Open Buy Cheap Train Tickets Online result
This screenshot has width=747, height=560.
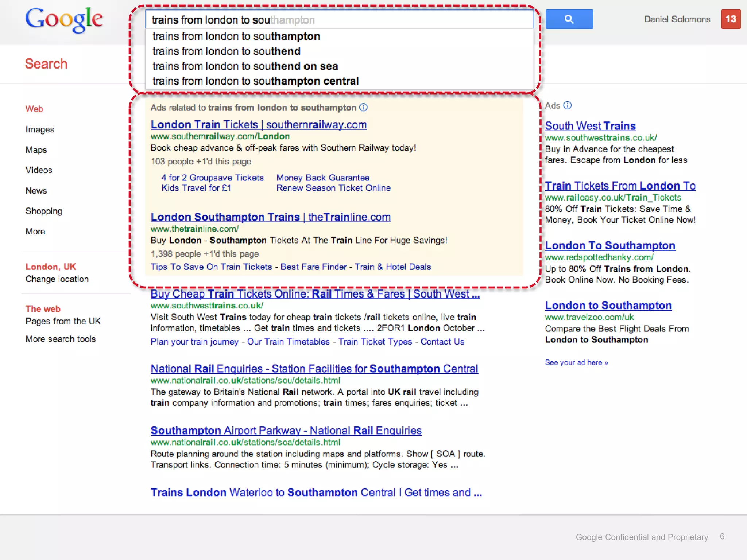point(315,294)
